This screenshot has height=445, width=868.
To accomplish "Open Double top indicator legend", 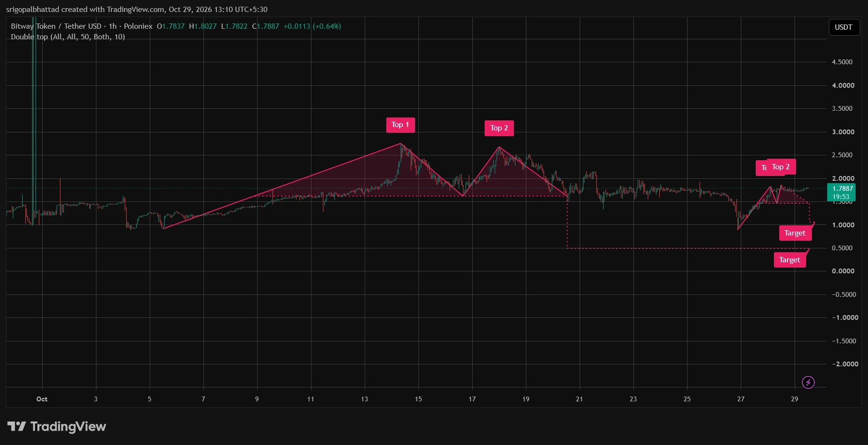I will click(x=68, y=37).
